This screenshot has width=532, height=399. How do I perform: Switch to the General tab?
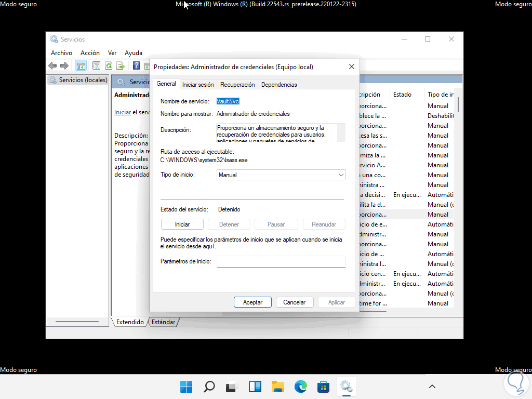tap(166, 84)
